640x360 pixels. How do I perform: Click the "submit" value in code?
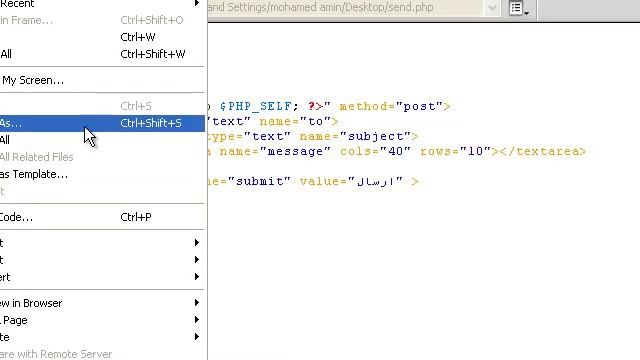coord(259,181)
